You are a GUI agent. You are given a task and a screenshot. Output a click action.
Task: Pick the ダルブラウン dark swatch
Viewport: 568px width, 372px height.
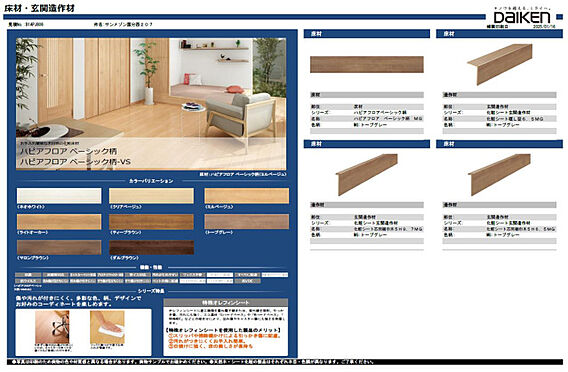151,247
